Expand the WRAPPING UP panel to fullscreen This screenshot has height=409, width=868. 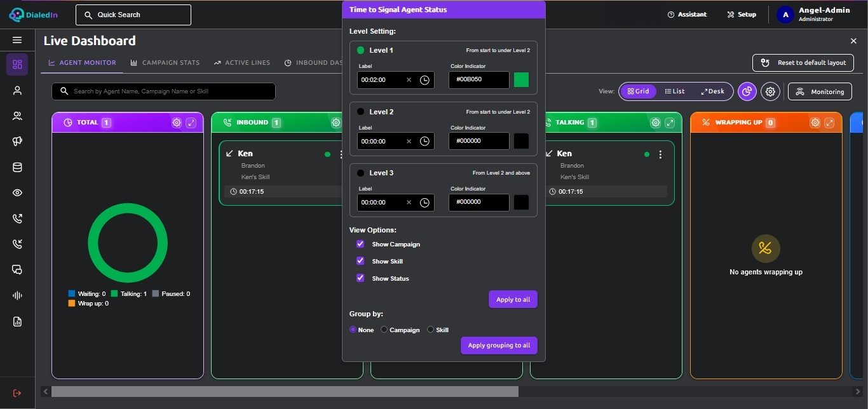830,123
